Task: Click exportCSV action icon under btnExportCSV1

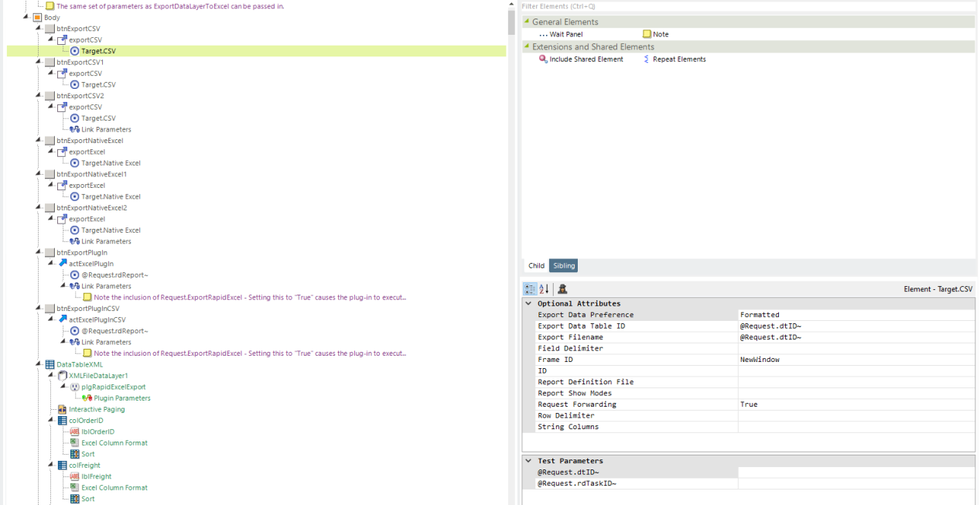Action: pos(63,73)
